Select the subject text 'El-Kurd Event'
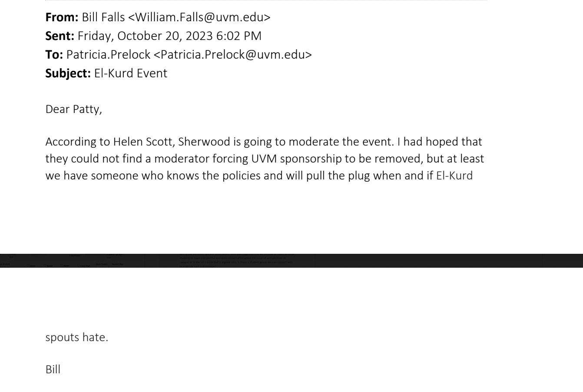583x392 pixels. (130, 73)
